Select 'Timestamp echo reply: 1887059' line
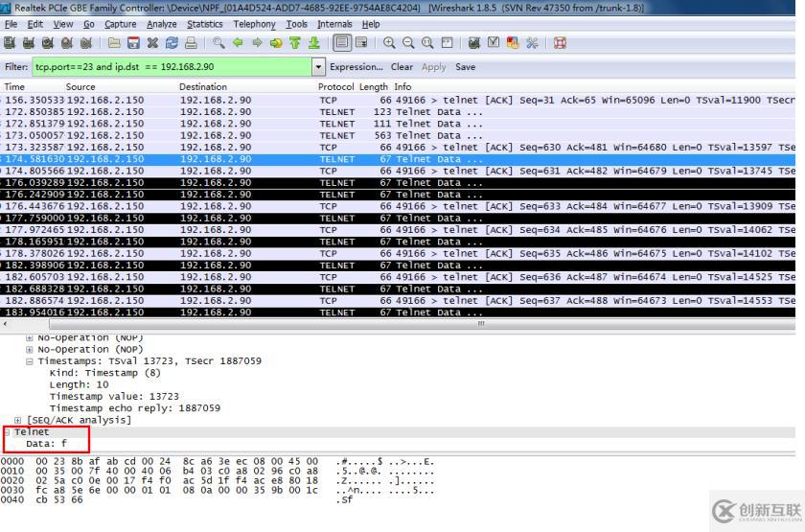The image size is (805, 532). pos(135,408)
